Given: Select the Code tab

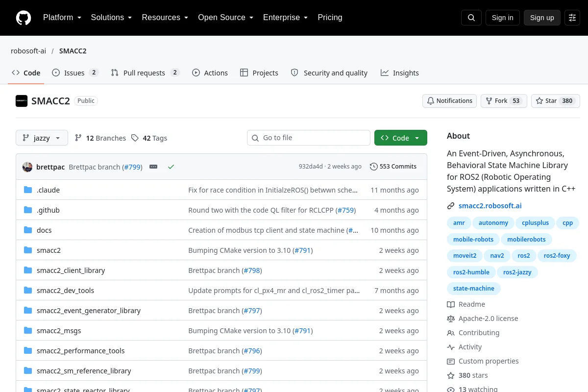Looking at the screenshot, I should (26, 73).
